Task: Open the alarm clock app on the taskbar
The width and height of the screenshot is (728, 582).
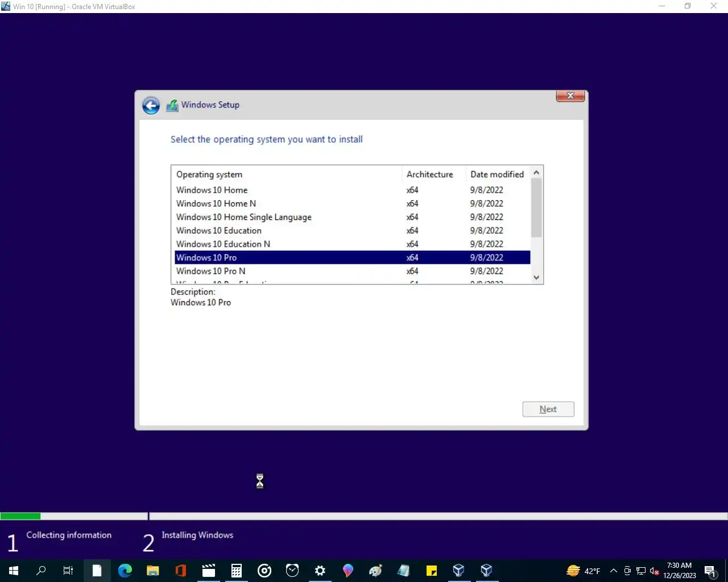Action: [x=292, y=571]
